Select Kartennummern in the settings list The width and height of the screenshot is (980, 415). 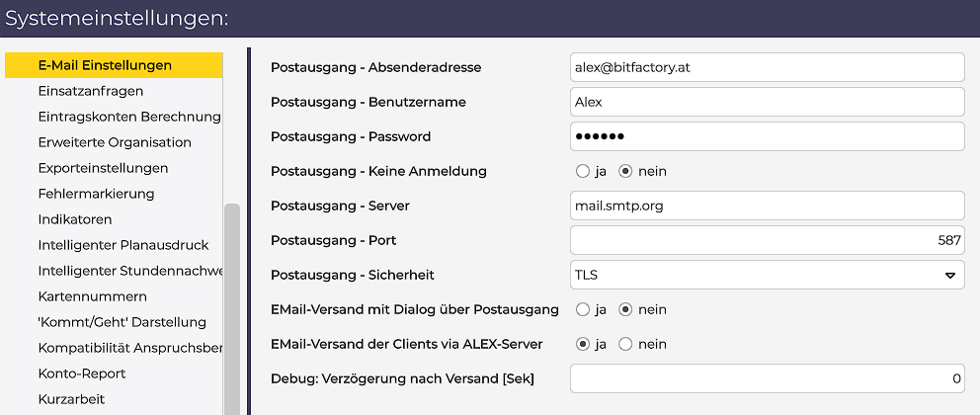click(92, 296)
